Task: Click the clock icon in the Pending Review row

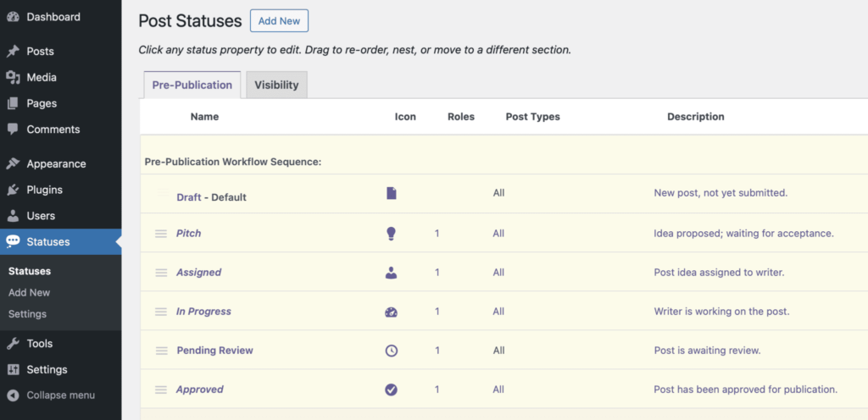Action: coord(392,351)
